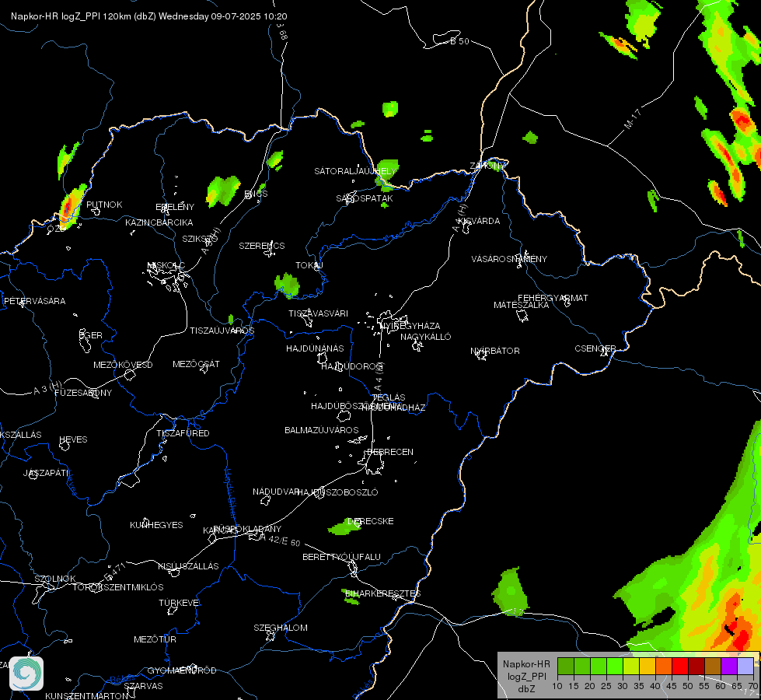Click the FEHERGYARMAT city label
The height and width of the screenshot is (700, 761).
(553, 298)
